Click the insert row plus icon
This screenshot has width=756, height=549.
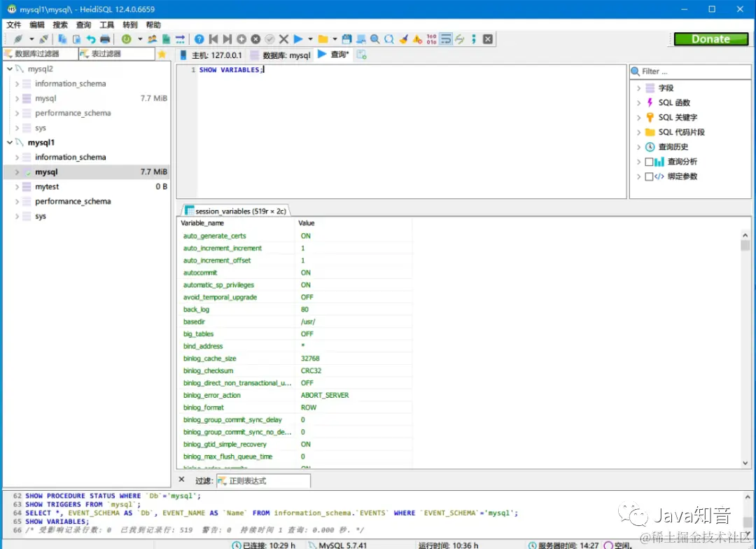tap(241, 39)
